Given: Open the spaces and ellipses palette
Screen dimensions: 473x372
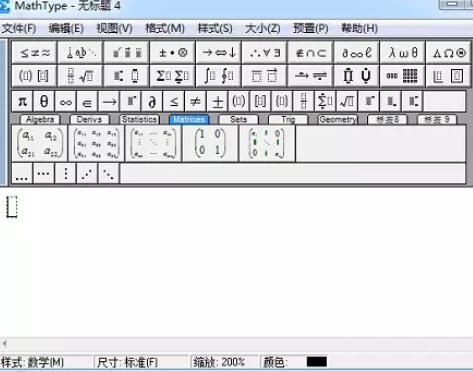Looking at the screenshot, I should point(80,52).
